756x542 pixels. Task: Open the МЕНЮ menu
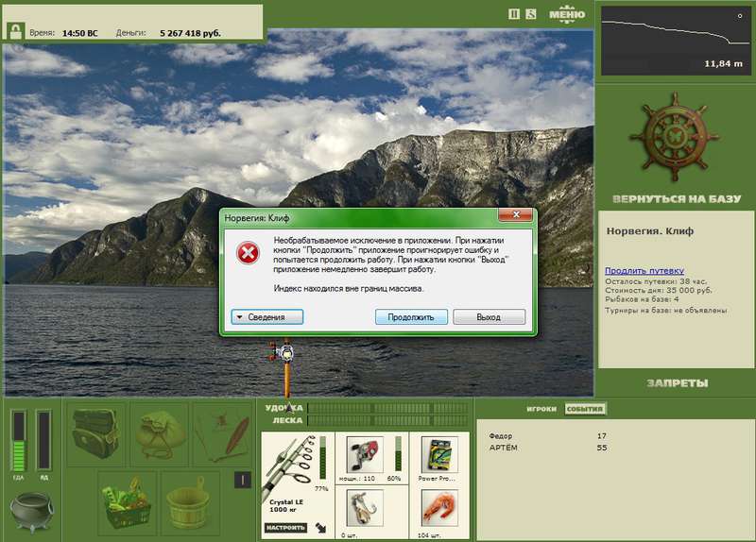tap(567, 14)
